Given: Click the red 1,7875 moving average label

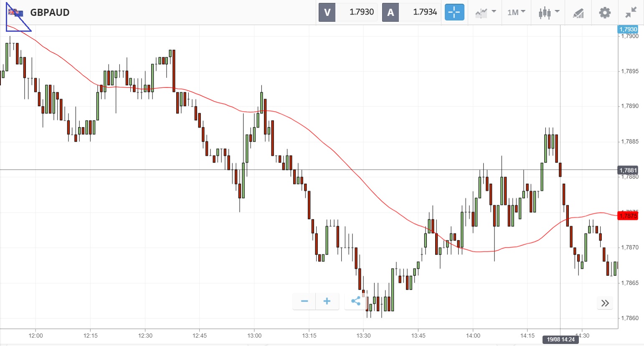Looking at the screenshot, I should click(x=628, y=216).
